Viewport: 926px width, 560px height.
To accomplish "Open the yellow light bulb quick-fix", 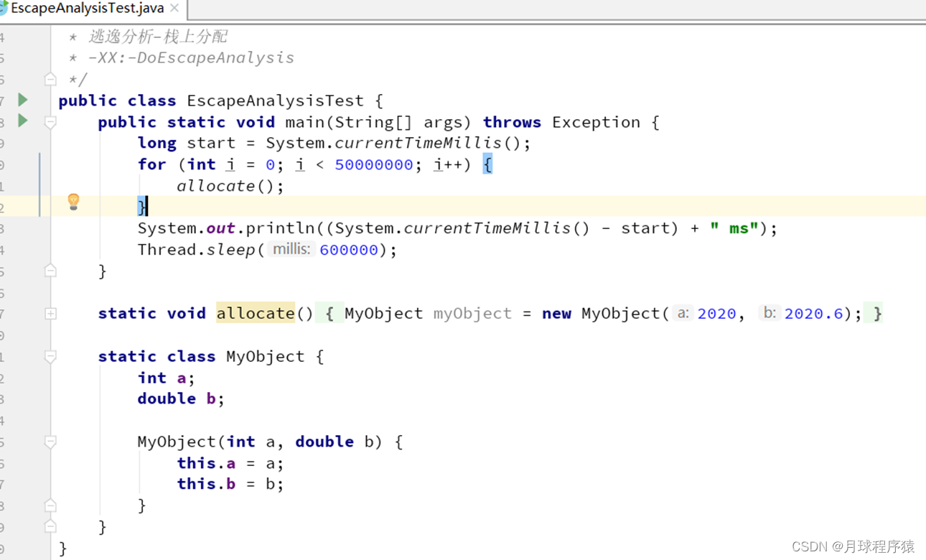I will 73,202.
